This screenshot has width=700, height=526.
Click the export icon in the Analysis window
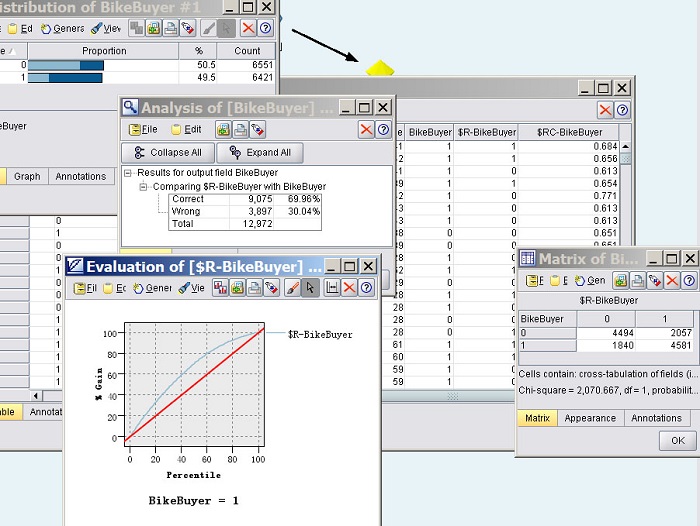[223, 130]
